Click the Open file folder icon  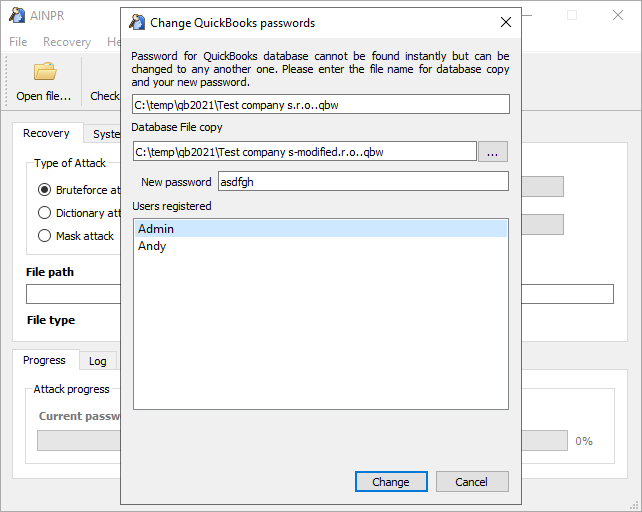(x=44, y=72)
